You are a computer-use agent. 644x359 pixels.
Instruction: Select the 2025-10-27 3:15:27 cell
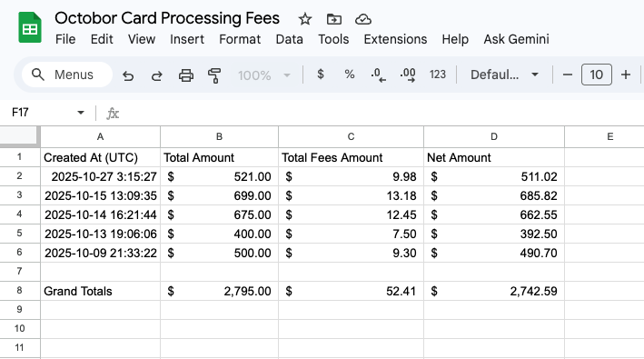pyautogui.click(x=100, y=176)
